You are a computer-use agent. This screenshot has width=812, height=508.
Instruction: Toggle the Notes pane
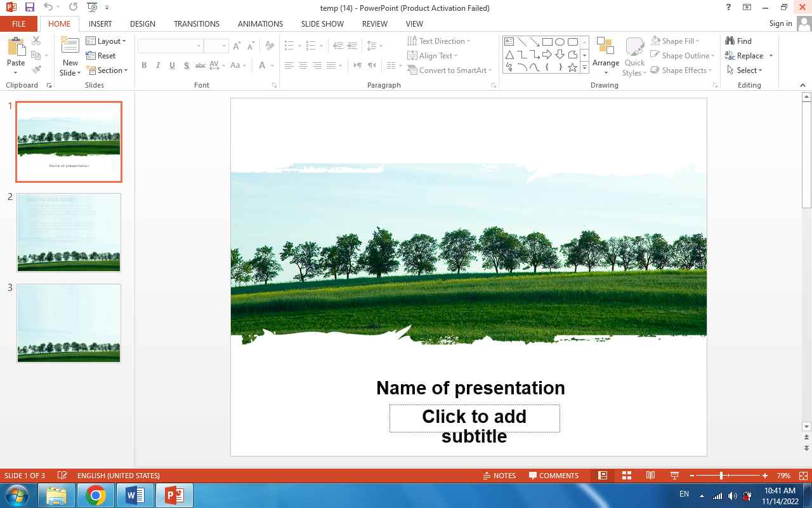pyautogui.click(x=499, y=476)
